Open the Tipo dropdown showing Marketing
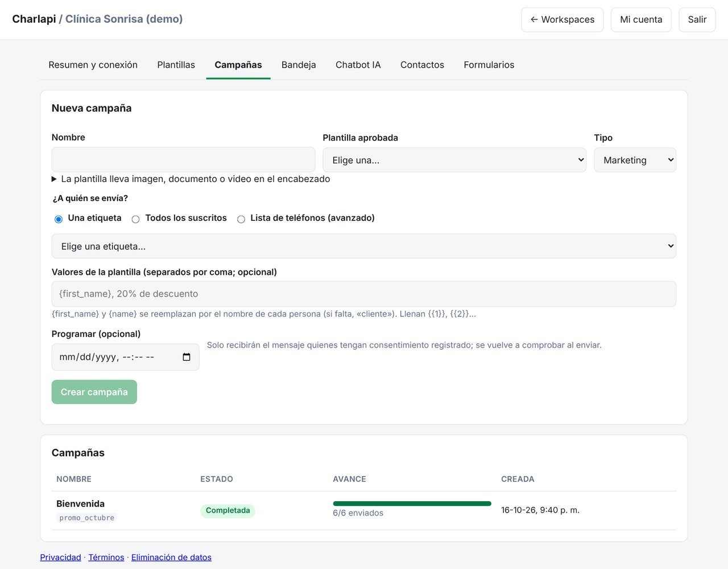The height and width of the screenshot is (569, 728). [635, 160]
